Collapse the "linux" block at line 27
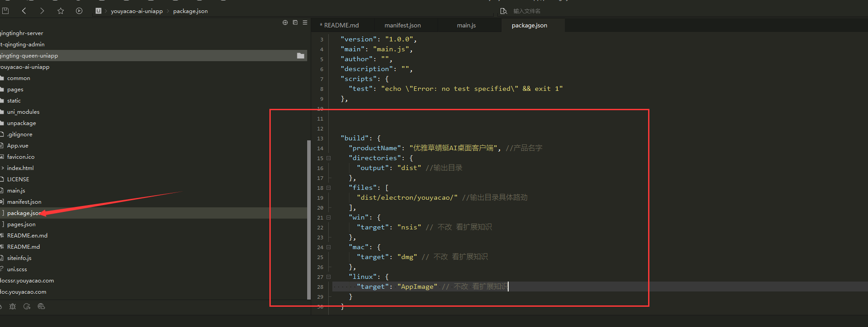Viewport: 868px width, 327px height. tap(329, 277)
